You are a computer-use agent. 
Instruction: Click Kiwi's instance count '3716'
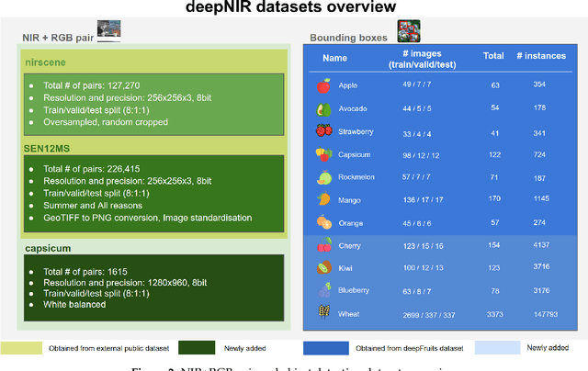(541, 266)
